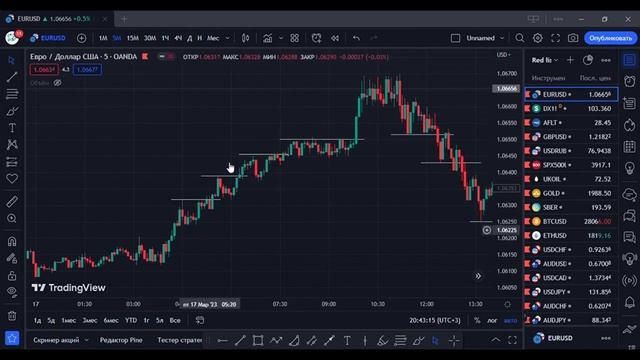The width and height of the screenshot is (640, 360).
Task: Select the 15M timeframe
Action: pos(133,38)
